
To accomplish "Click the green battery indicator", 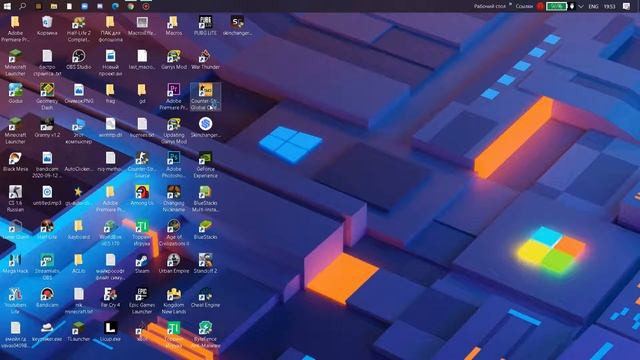I will (557, 6).
